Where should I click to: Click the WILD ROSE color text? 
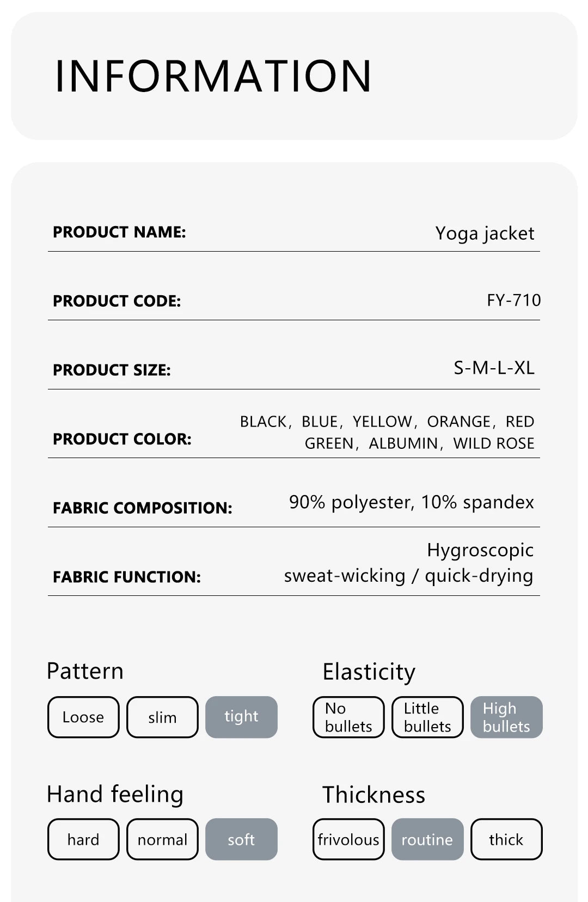tap(494, 443)
